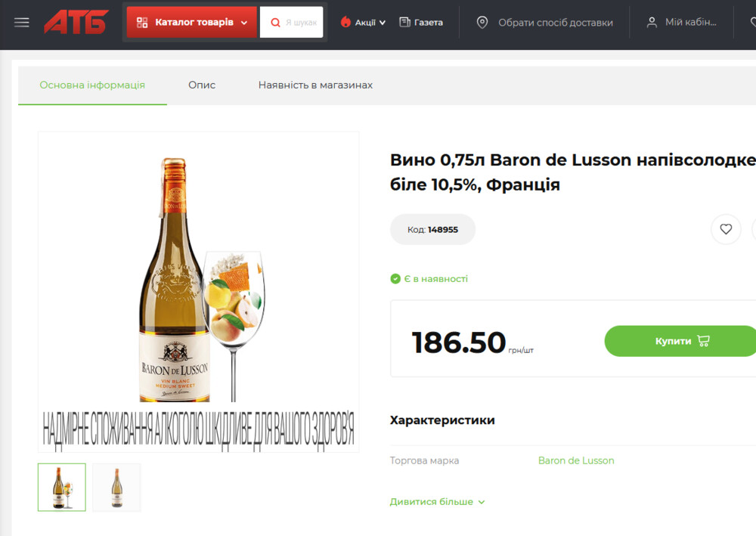Expand the Каталог товарів dropdown
Image resolution: width=756 pixels, height=536 pixels.
tap(192, 22)
